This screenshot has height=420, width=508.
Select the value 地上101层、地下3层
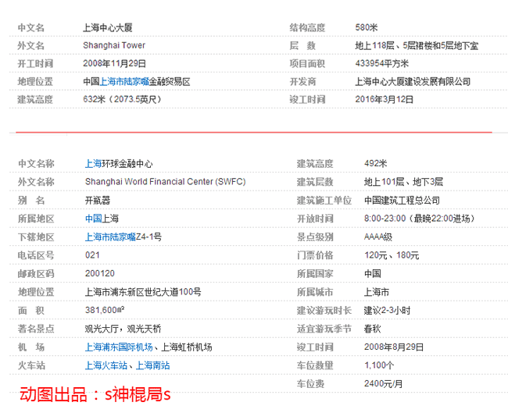(x=403, y=182)
